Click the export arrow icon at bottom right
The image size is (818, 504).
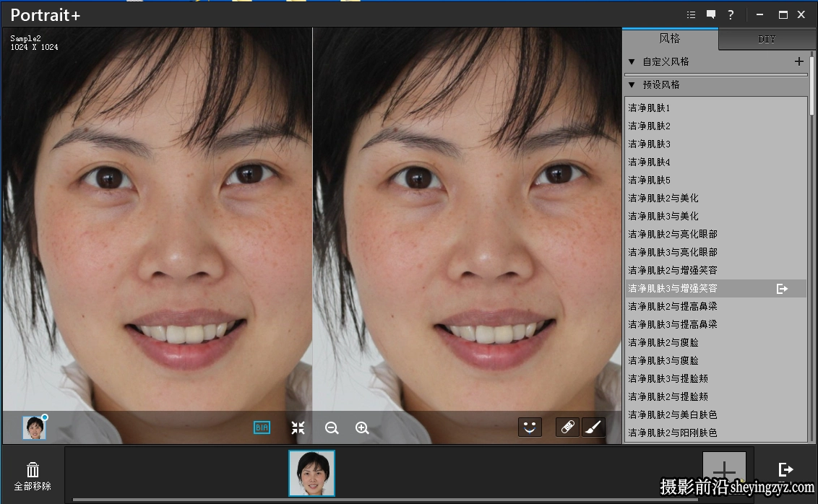point(785,469)
